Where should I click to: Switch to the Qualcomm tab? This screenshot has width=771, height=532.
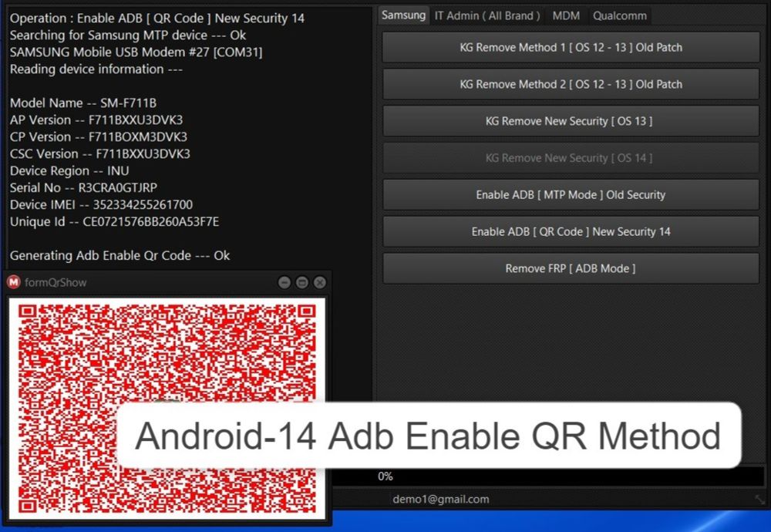tap(620, 15)
